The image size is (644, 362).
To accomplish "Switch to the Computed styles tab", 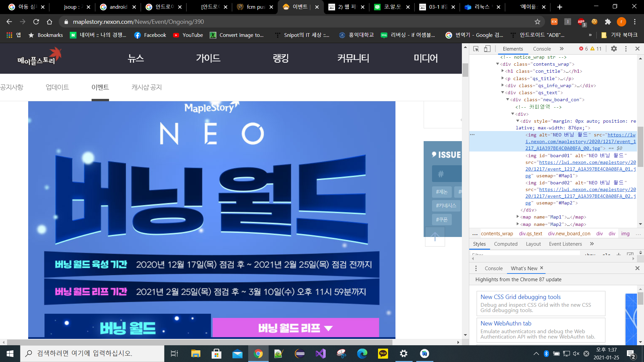I will (x=505, y=244).
